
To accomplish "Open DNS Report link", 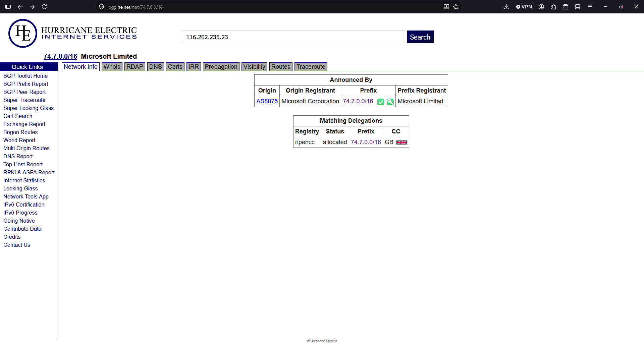I will click(x=18, y=156).
